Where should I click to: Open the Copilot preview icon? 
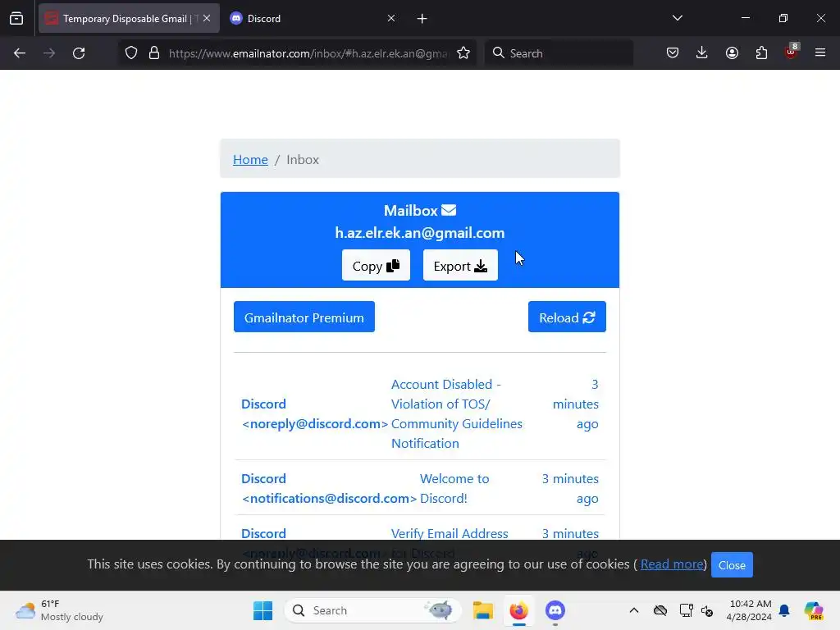(x=814, y=610)
